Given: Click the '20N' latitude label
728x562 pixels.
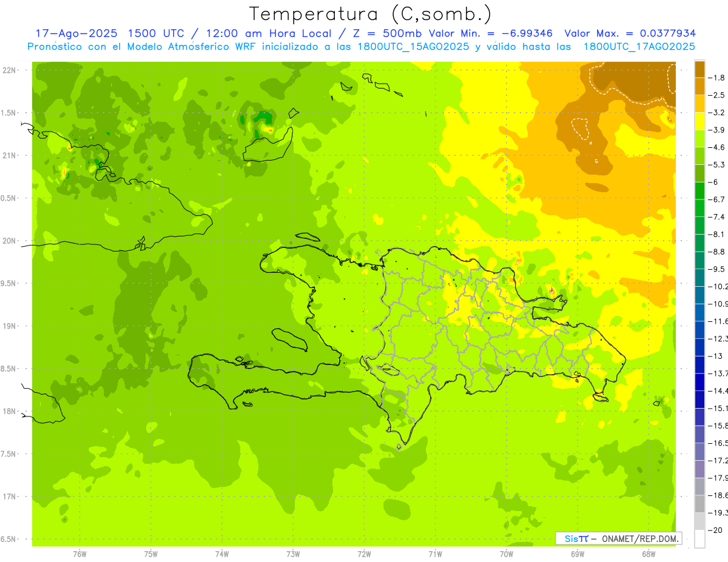Looking at the screenshot, I should pyautogui.click(x=10, y=241).
